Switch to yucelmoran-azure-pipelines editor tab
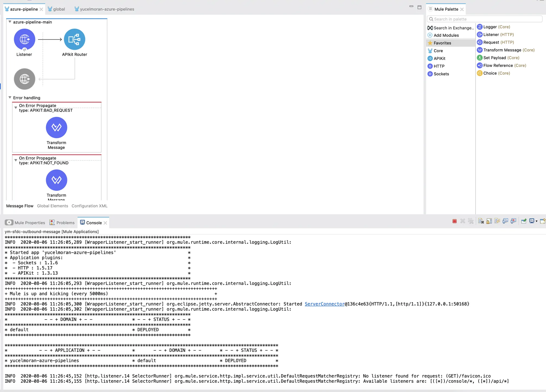The width and height of the screenshot is (546, 392). point(104,9)
